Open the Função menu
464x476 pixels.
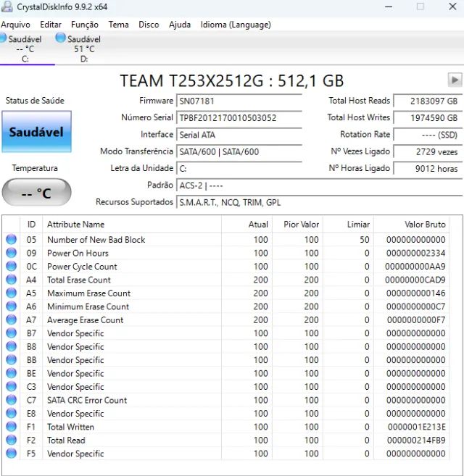click(85, 25)
